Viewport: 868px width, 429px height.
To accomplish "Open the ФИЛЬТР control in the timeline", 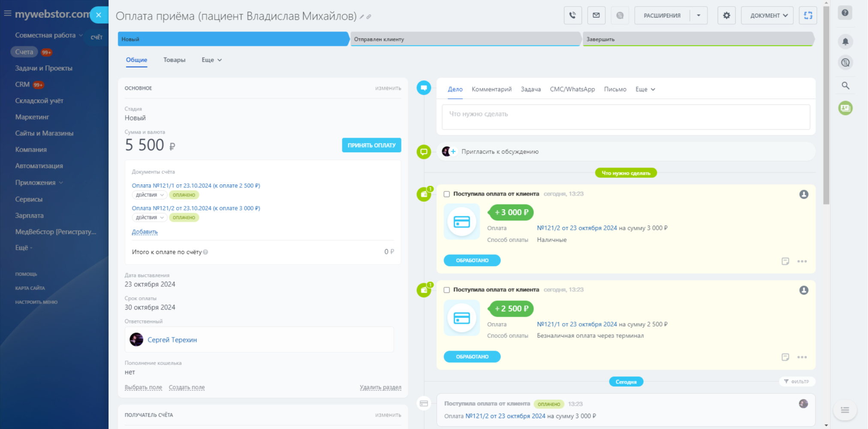I will [x=797, y=381].
